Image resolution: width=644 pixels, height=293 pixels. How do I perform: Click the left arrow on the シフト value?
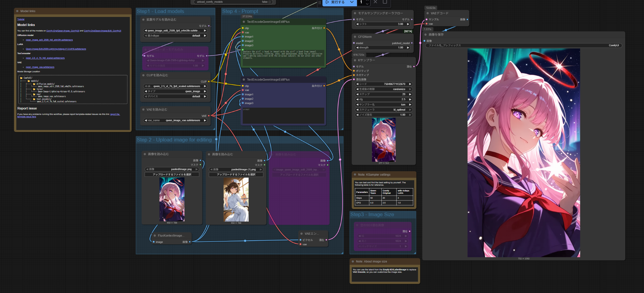[357, 24]
